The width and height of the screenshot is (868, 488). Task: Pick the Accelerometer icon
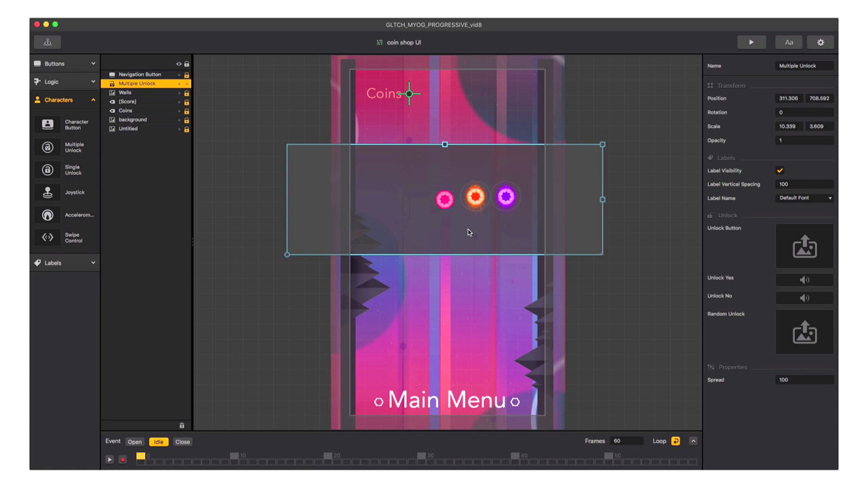[47, 215]
